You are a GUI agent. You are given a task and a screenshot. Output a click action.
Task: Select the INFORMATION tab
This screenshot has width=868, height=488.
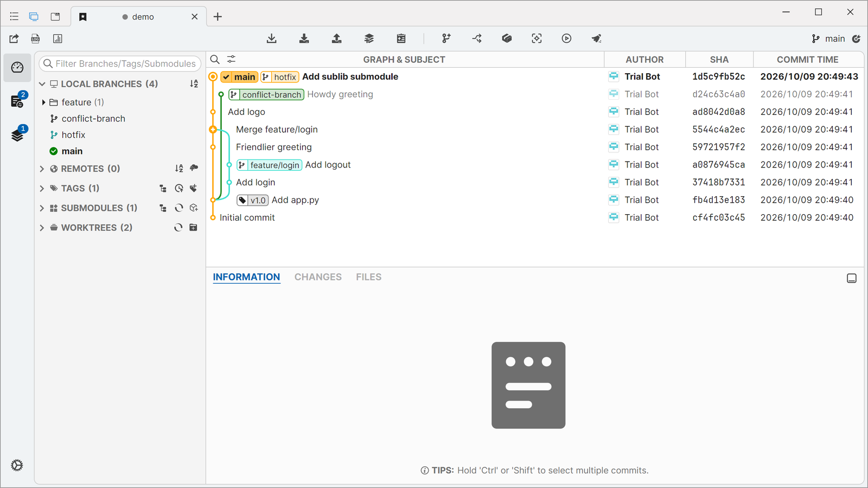click(x=246, y=277)
